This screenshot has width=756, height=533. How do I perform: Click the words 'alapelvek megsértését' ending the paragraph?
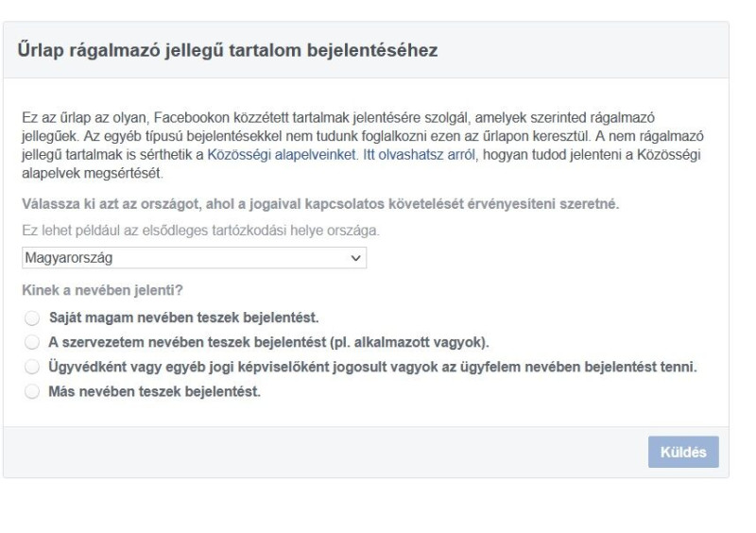click(x=92, y=173)
